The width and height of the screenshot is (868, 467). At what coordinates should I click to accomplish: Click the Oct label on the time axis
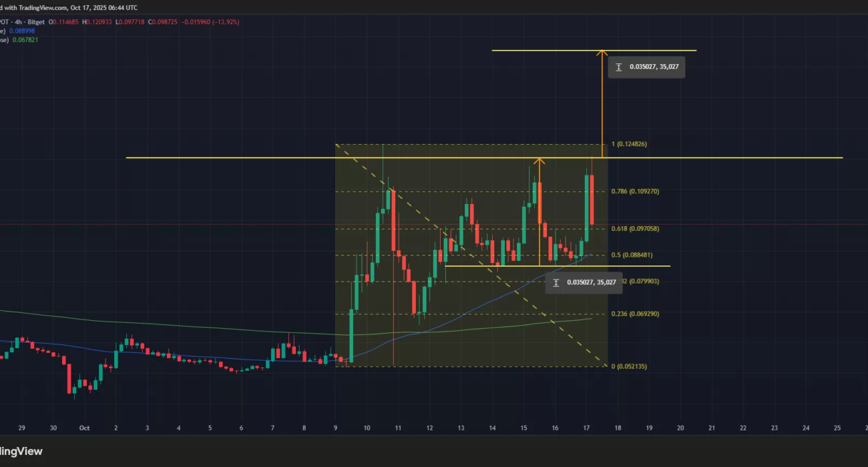84,428
